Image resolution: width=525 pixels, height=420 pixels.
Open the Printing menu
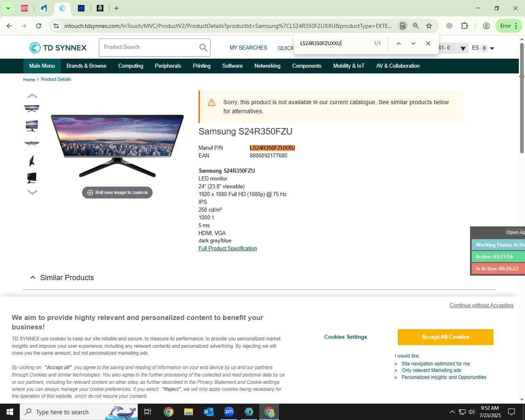[x=202, y=66]
